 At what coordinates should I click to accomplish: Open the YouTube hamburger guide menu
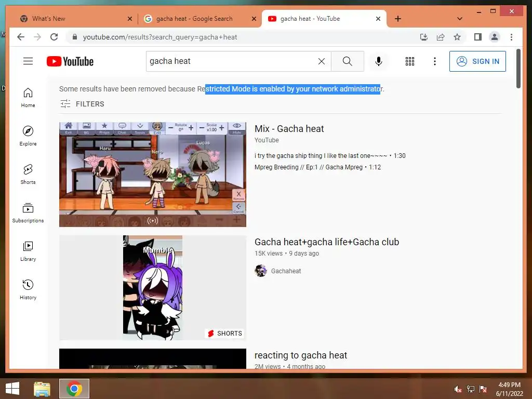(x=28, y=61)
